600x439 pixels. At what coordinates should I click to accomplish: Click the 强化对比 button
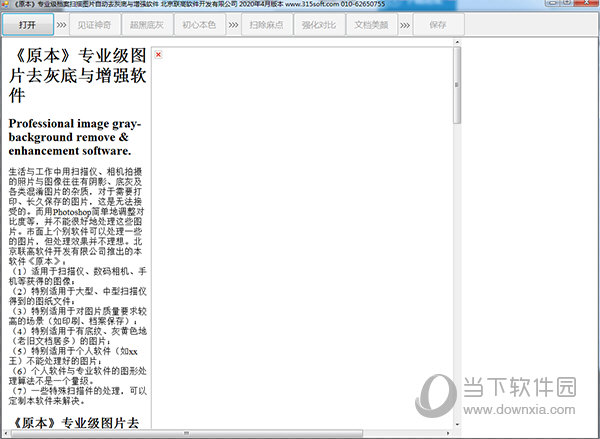coord(319,25)
